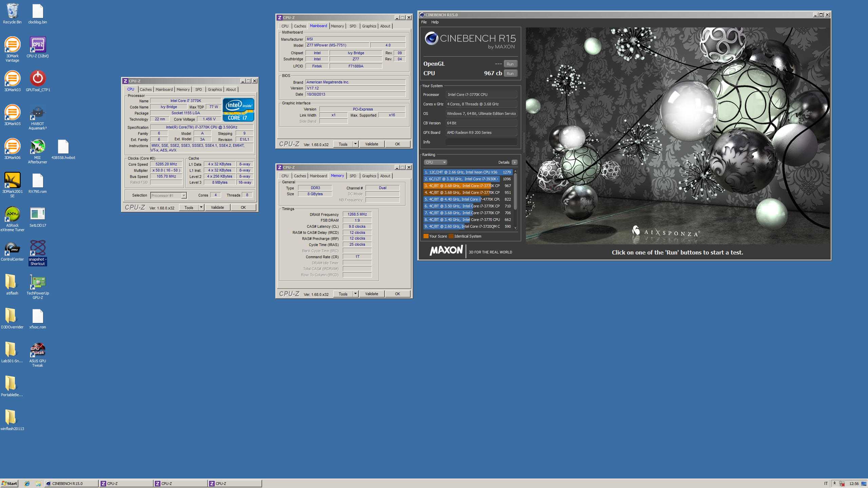Select the 438558.hwbot file icon
This screenshot has width=868, height=488.
pos(63,149)
